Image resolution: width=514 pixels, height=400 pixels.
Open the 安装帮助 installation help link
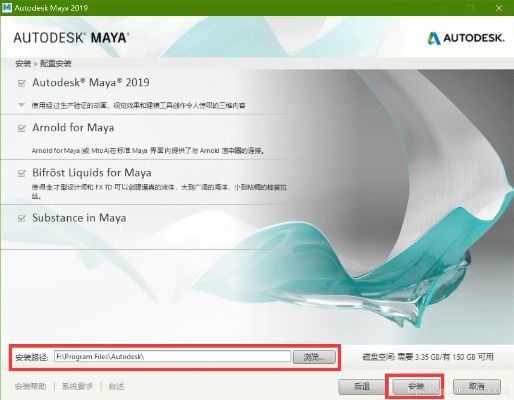tap(30, 386)
